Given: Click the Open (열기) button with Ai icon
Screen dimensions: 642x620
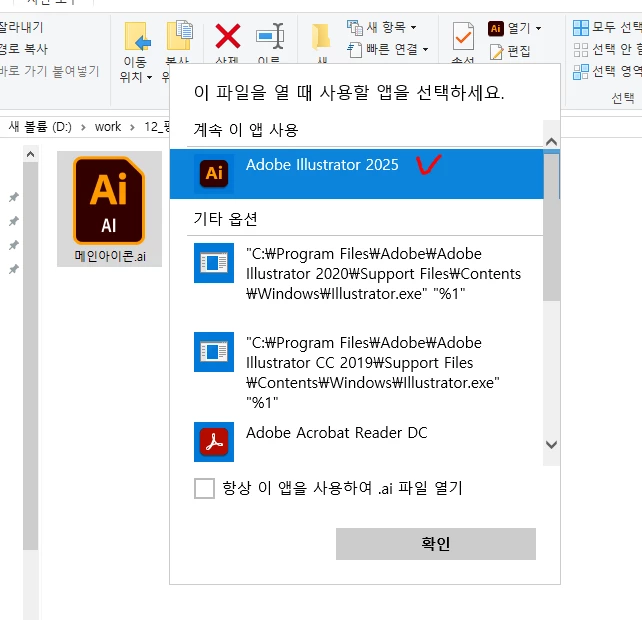Looking at the screenshot, I should [509, 28].
